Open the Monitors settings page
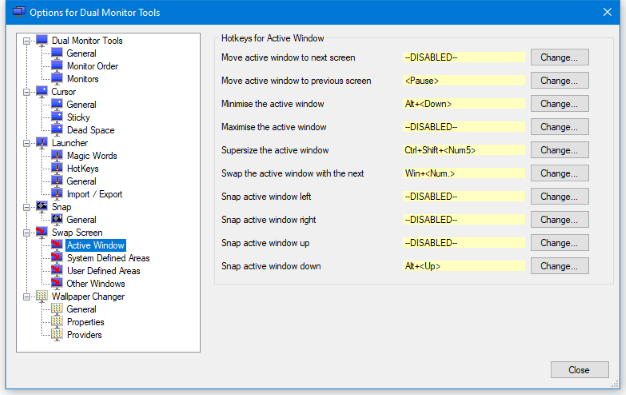The width and height of the screenshot is (626, 395). (83, 79)
